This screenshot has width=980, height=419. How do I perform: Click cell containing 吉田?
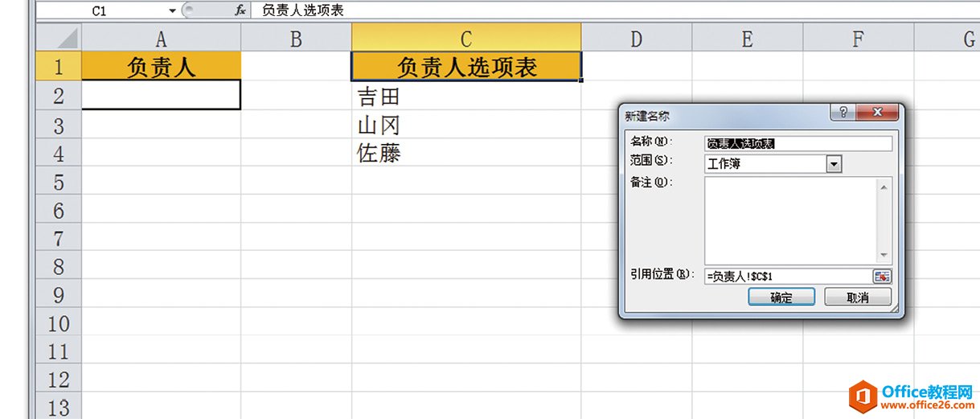(466, 96)
